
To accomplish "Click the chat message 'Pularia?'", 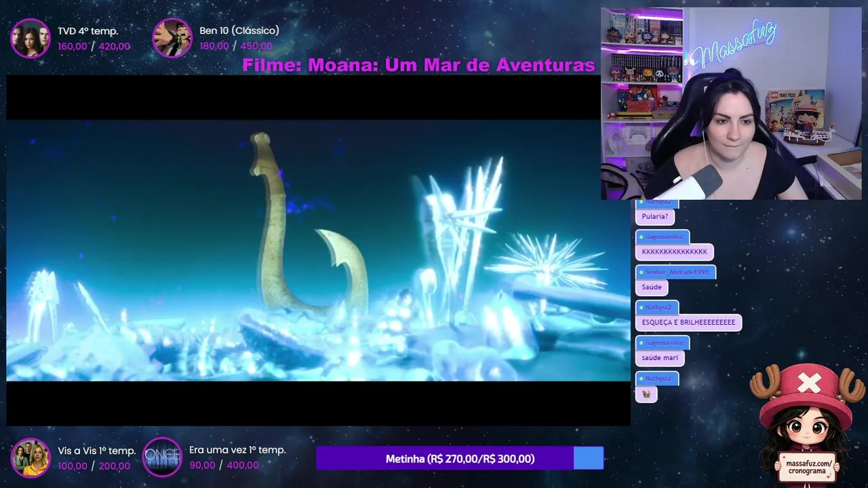I will (x=655, y=217).
